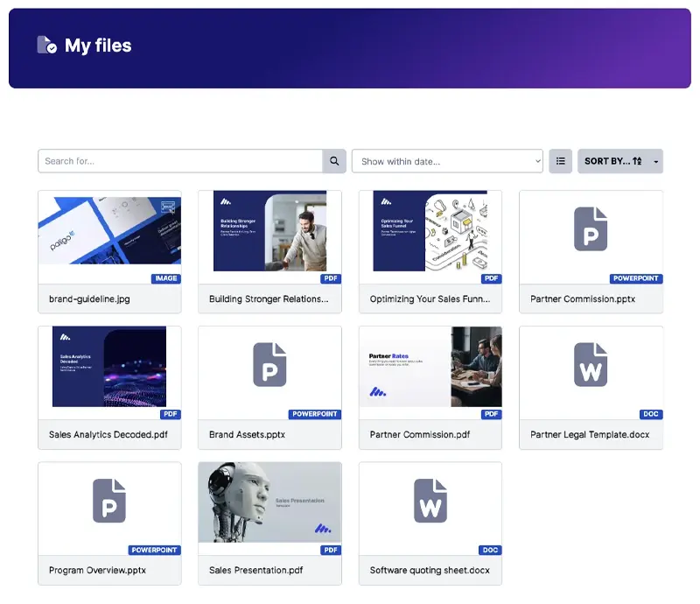Select Optimizing Your Sales Funnel thumbnail
The height and width of the screenshot is (604, 700).
(430, 231)
